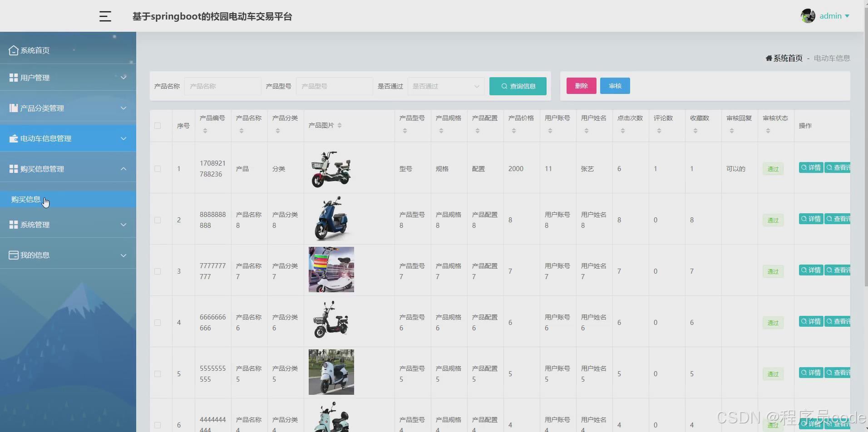Image resolution: width=868 pixels, height=432 pixels.
Task: Expand 我的信息 menu chevron
Action: 123,255
